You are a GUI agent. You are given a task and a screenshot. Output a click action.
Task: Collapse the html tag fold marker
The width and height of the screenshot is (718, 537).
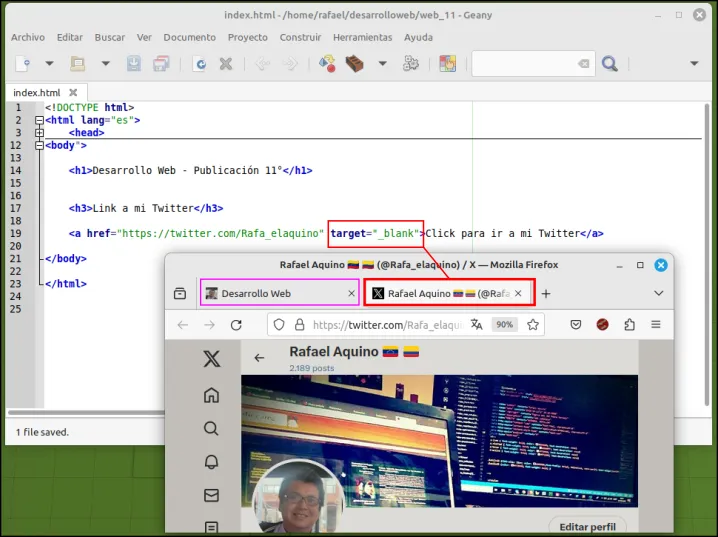click(x=39, y=120)
